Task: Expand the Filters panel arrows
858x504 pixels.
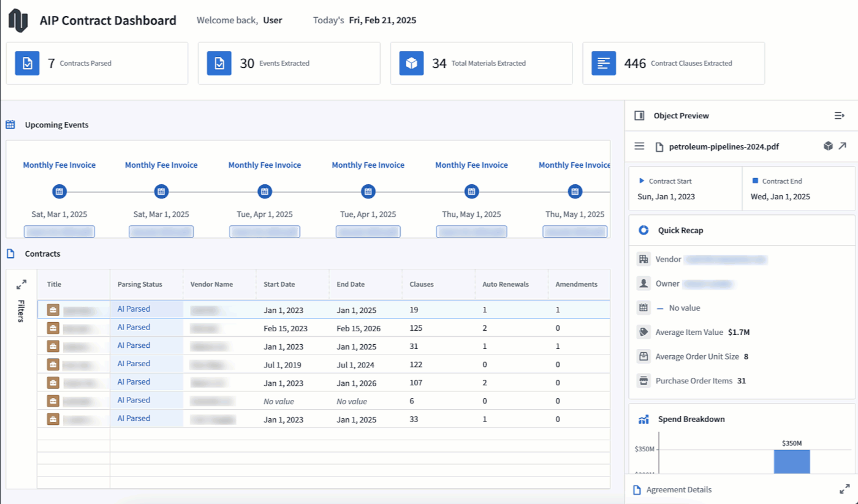Action: pyautogui.click(x=21, y=285)
